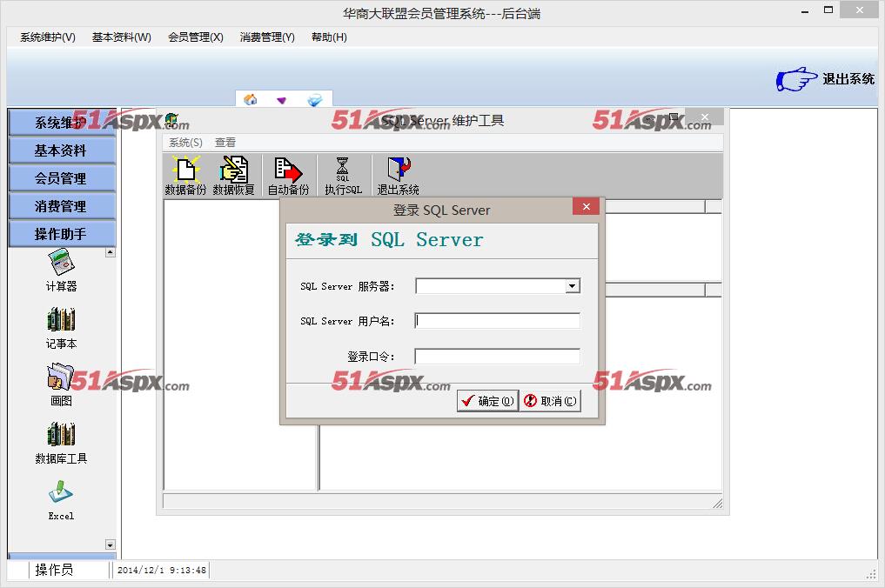Click the sidebar scroll up arrow
The height and width of the screenshot is (588, 885).
coord(110,252)
